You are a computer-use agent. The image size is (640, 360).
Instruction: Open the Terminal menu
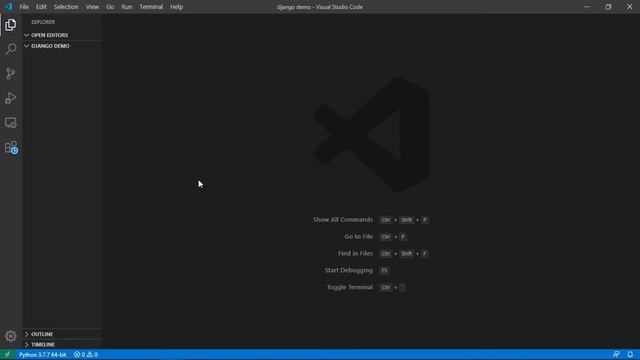(x=151, y=7)
